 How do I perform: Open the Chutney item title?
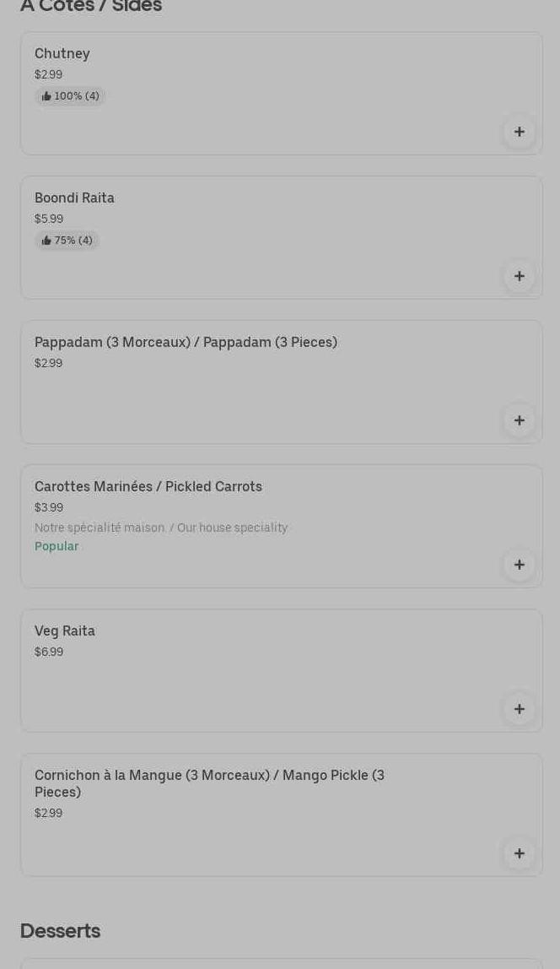click(x=62, y=54)
